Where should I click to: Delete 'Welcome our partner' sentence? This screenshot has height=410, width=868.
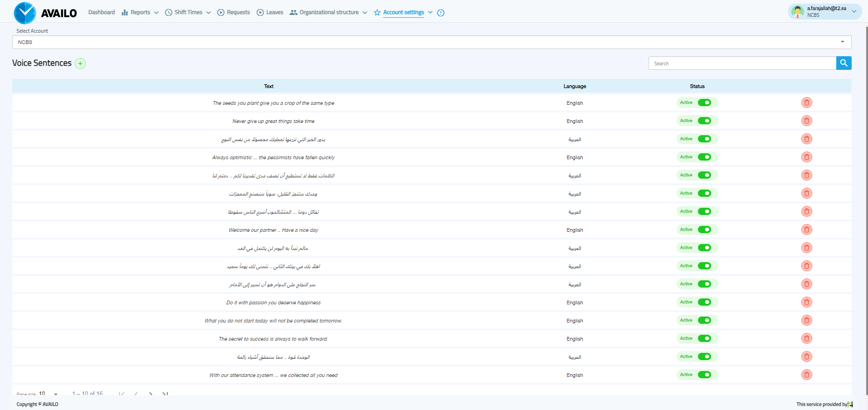(806, 229)
